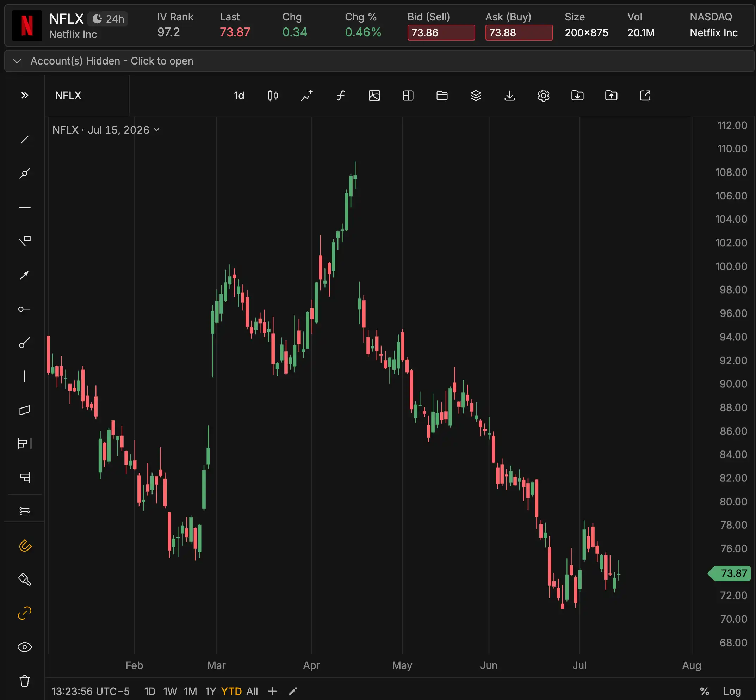Click the Size value 200×875
Viewport: 756px width, 700px height.
tap(587, 32)
